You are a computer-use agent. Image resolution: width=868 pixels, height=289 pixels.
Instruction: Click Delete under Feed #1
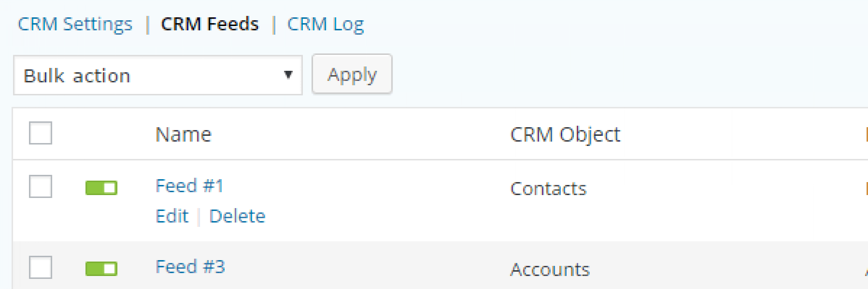pyautogui.click(x=237, y=216)
